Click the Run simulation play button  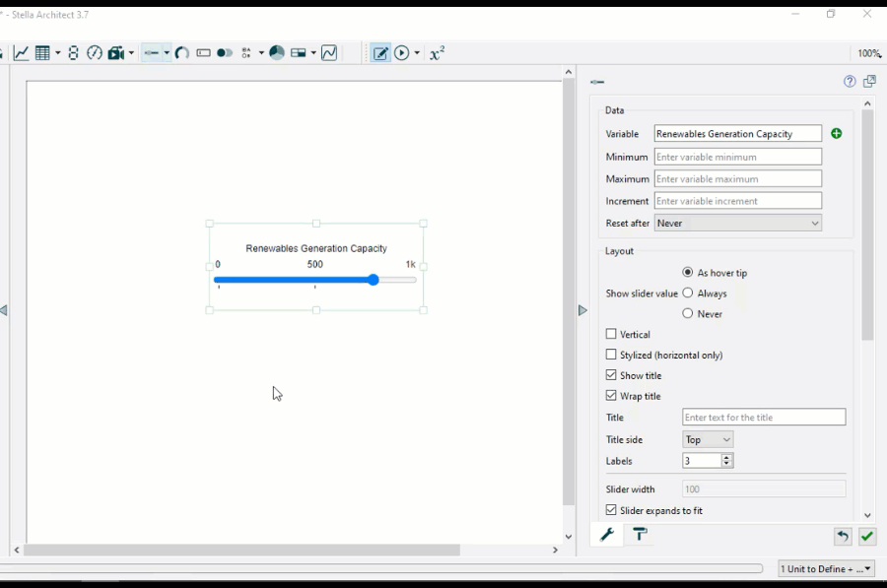pyautogui.click(x=402, y=53)
